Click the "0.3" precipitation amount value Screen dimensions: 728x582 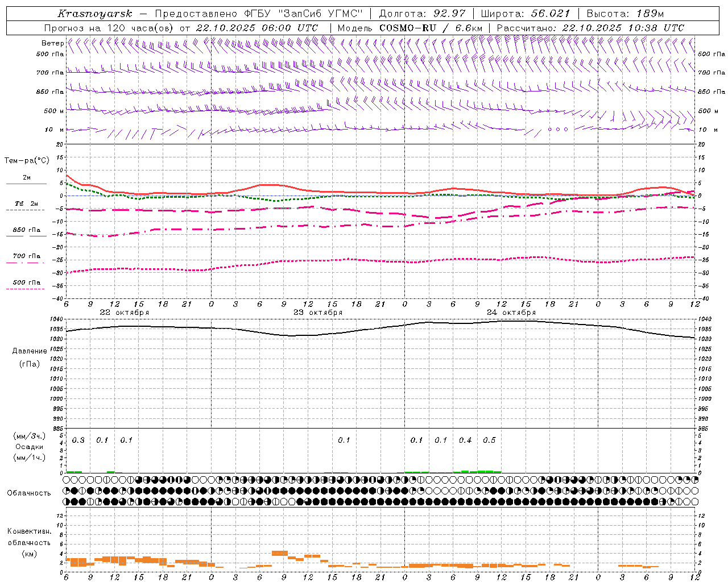click(x=78, y=440)
